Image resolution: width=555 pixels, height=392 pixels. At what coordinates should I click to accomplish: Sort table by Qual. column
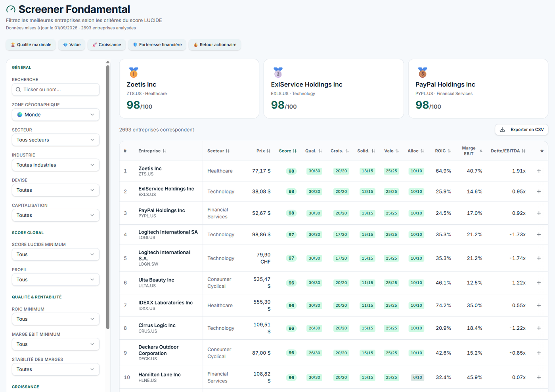(314, 151)
